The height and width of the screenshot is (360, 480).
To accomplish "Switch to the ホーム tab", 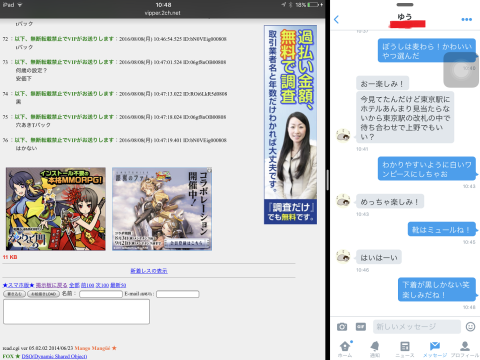I will [345, 349].
